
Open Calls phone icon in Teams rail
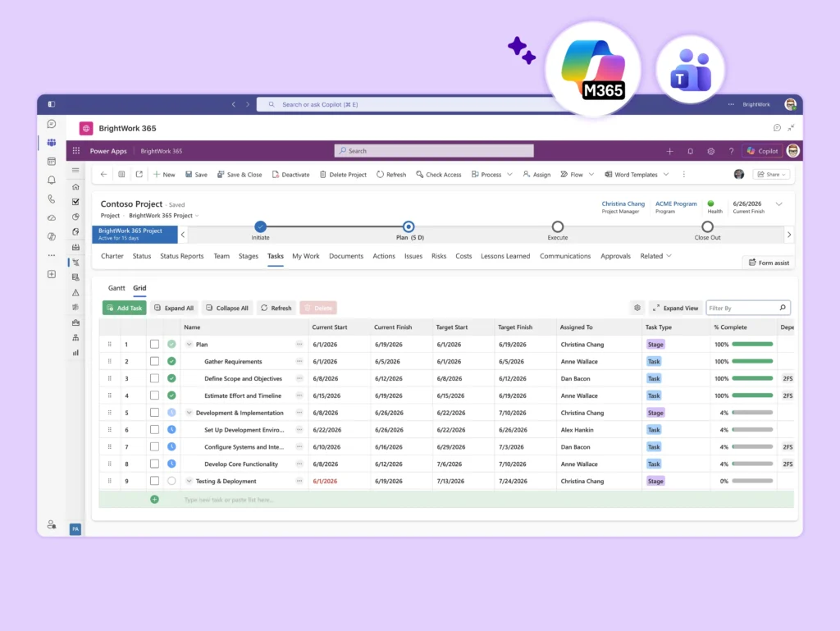[x=52, y=199]
